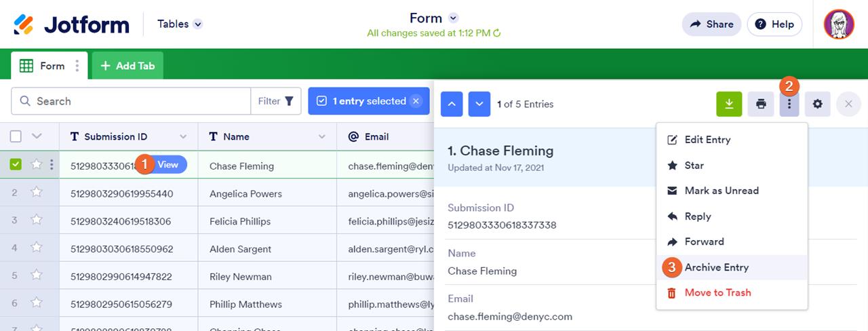The height and width of the screenshot is (331, 868).
Task: Star the Felicia Phillips row
Action: 37,220
